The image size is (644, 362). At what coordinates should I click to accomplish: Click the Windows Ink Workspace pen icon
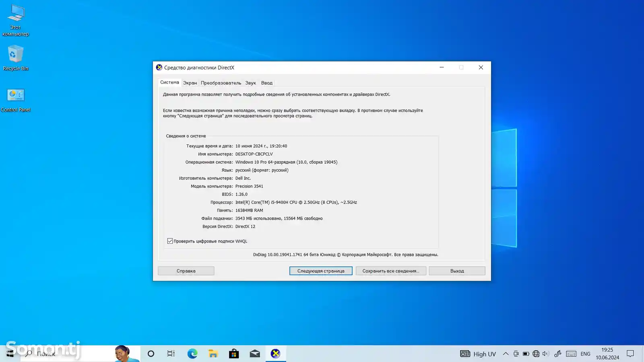pos(558,354)
